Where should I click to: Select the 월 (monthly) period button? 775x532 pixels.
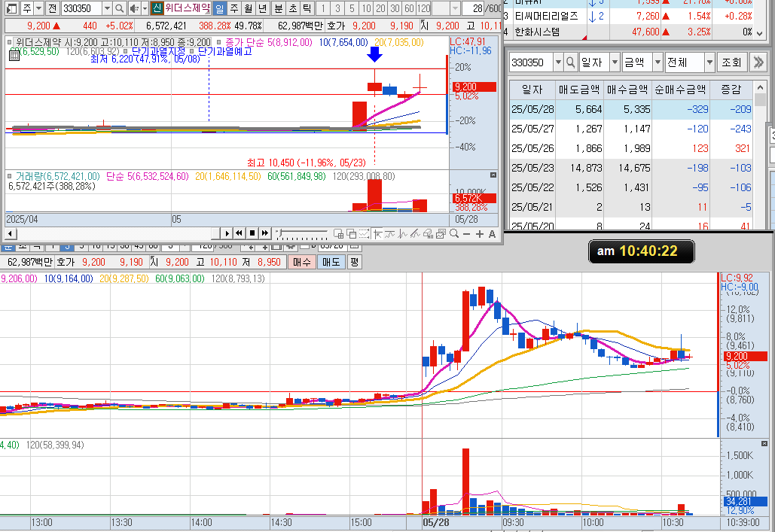pyautogui.click(x=249, y=8)
